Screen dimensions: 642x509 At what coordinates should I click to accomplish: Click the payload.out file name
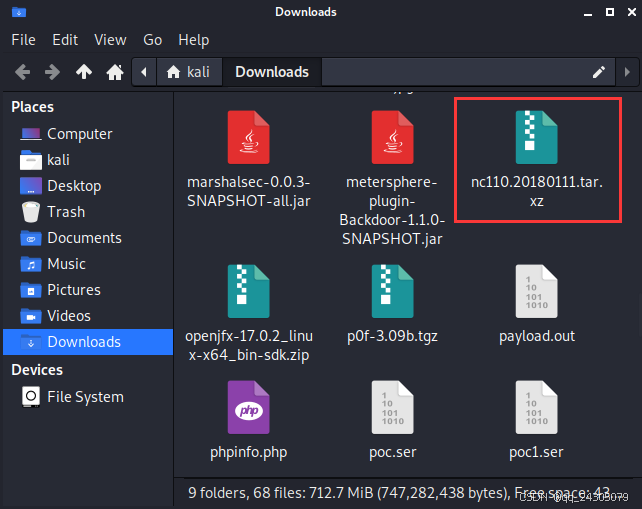click(537, 336)
